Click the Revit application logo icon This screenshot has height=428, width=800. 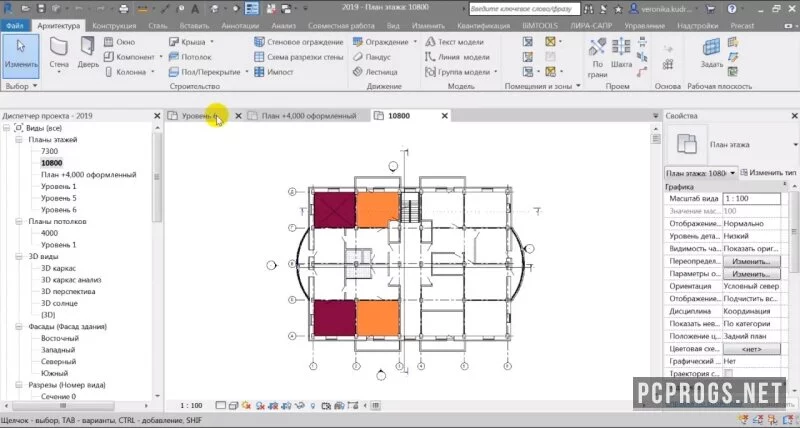pyautogui.click(x=8, y=9)
